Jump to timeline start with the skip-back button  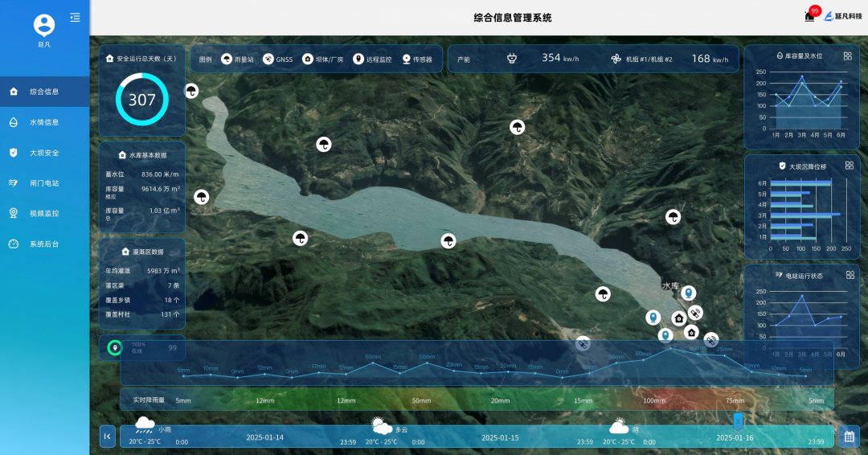pyautogui.click(x=108, y=437)
